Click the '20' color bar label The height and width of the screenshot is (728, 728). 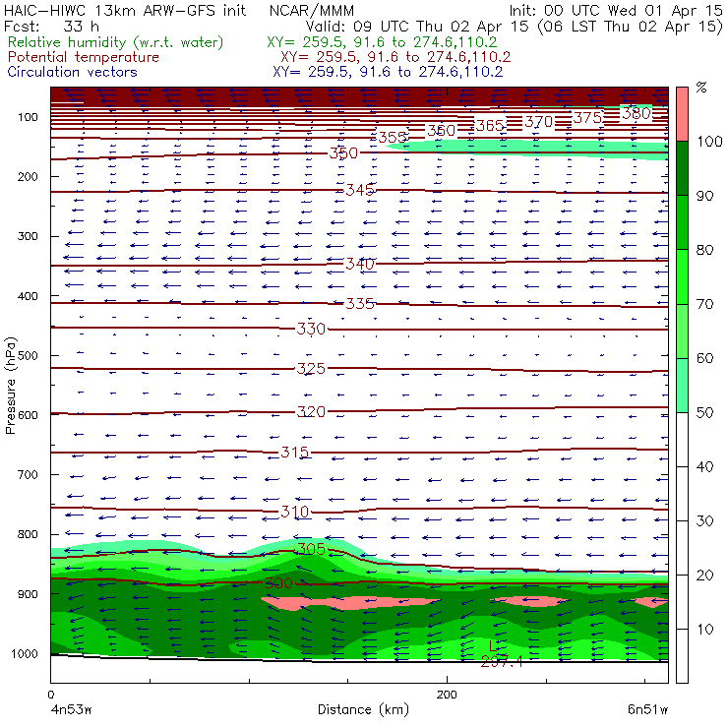[x=704, y=576]
